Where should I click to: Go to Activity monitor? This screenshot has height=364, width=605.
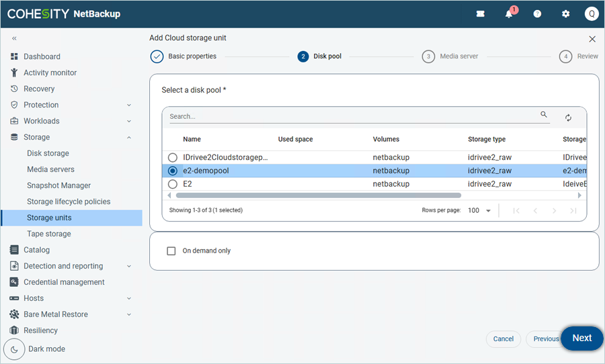coord(50,73)
